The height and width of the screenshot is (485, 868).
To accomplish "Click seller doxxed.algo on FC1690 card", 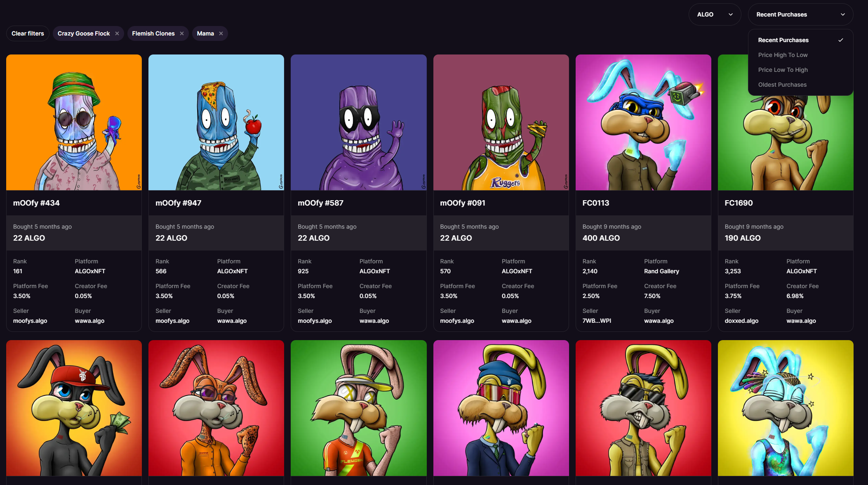I will [x=741, y=321].
